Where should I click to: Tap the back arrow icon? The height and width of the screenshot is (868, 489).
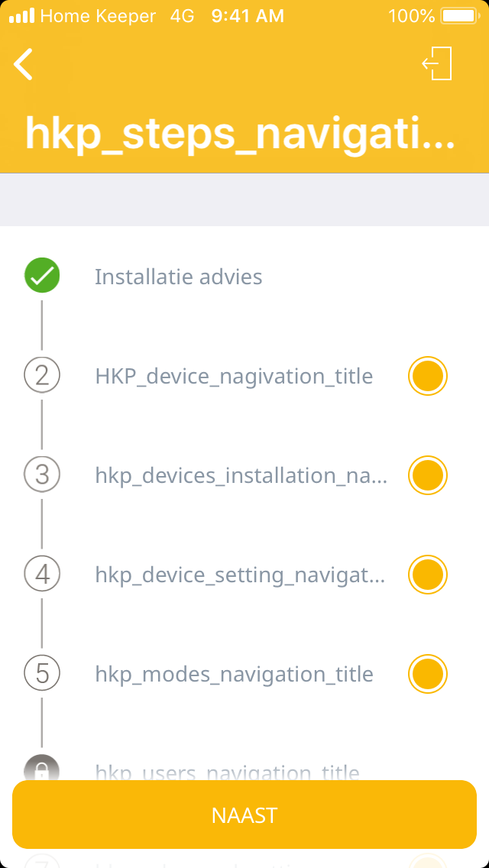pyautogui.click(x=24, y=64)
